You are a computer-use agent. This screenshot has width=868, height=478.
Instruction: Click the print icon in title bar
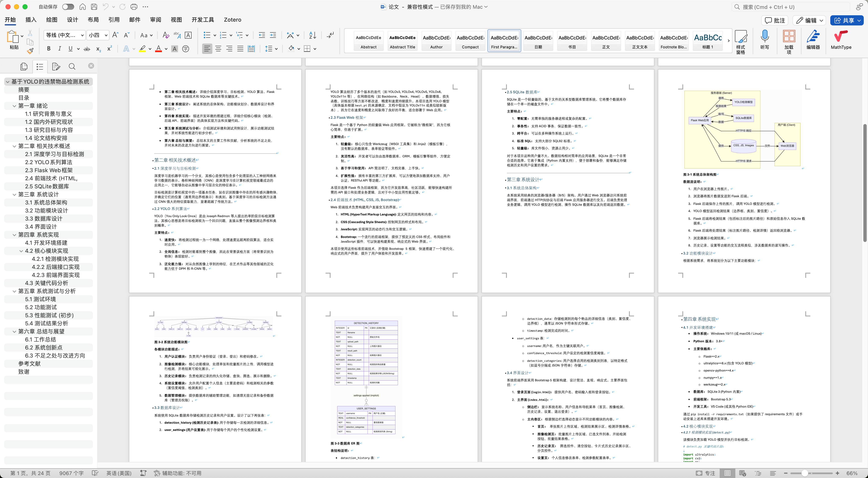click(x=134, y=7)
